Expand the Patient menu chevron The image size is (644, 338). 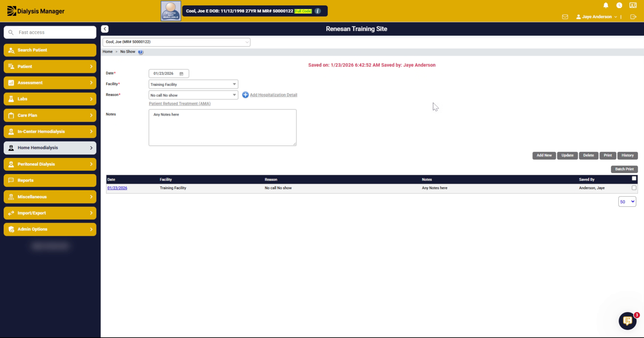coord(91,66)
